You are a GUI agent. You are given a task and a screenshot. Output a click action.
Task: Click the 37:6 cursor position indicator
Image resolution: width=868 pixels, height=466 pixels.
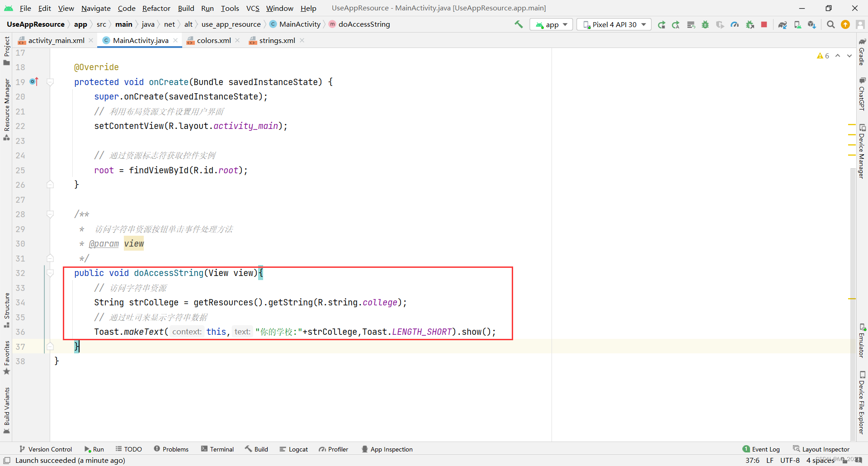(752, 460)
